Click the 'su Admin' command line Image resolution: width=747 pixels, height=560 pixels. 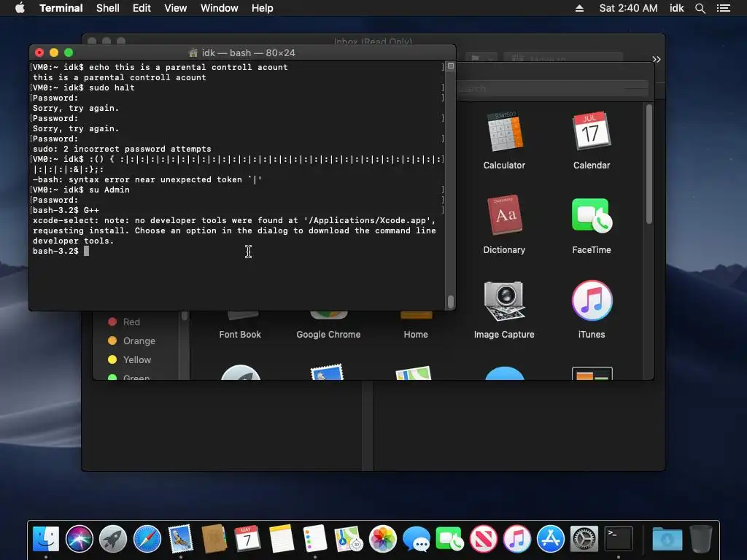click(x=109, y=190)
